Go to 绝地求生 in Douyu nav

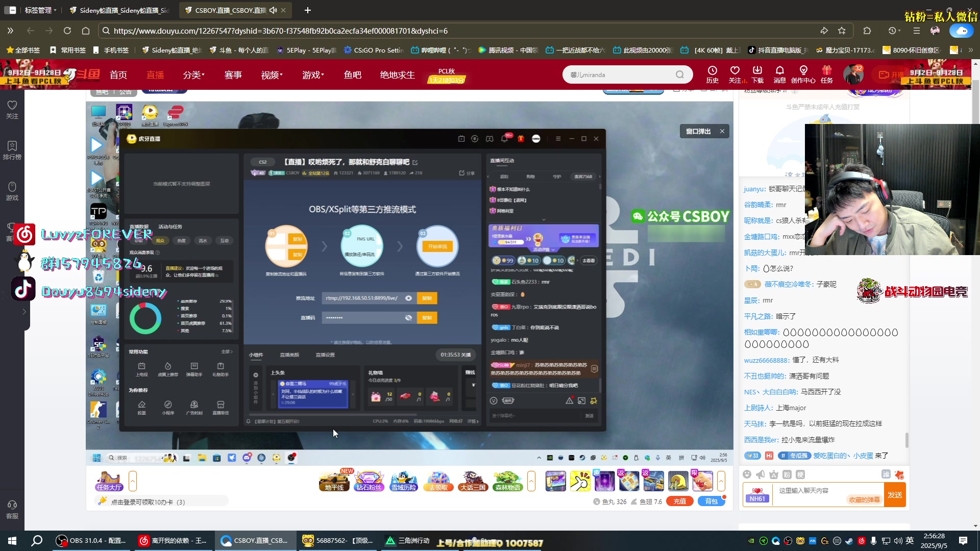tap(398, 75)
